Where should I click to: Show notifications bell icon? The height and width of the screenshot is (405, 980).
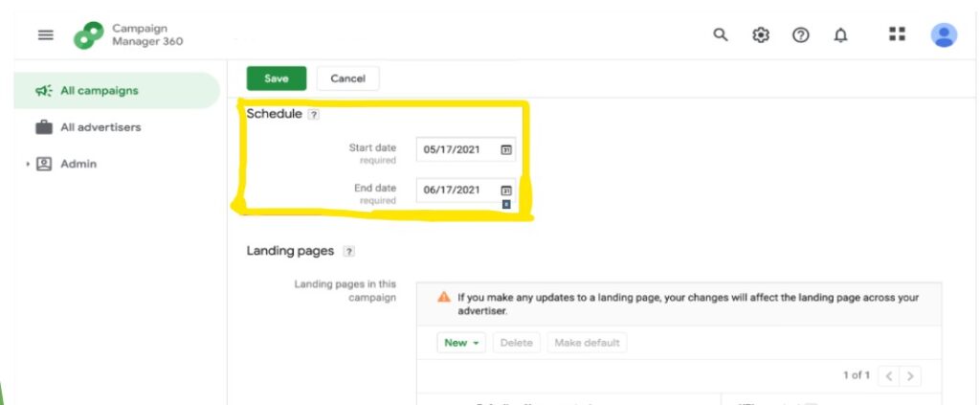pyautogui.click(x=840, y=35)
